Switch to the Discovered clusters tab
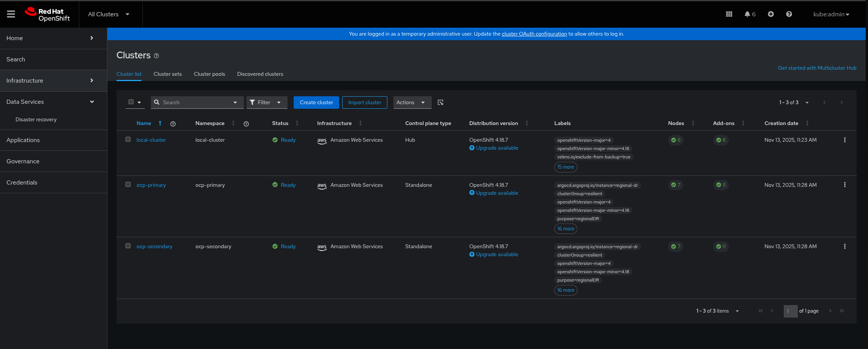The width and height of the screenshot is (868, 349). pos(260,74)
